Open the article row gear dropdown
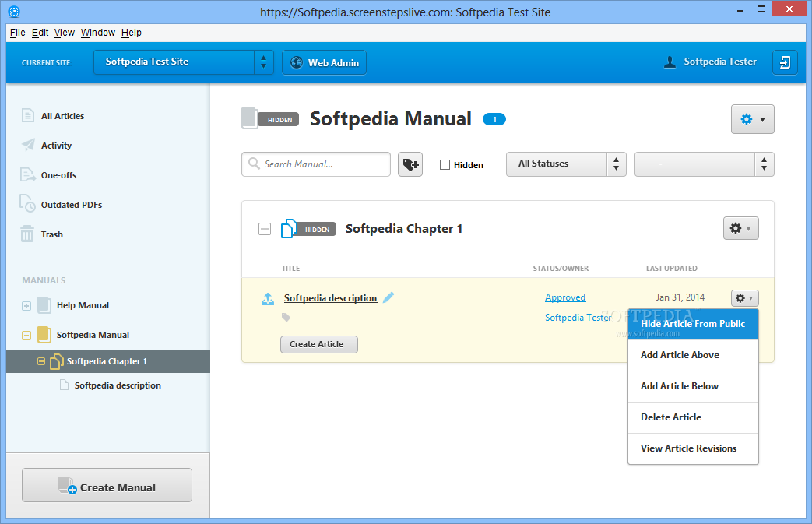812x524 pixels. point(745,298)
